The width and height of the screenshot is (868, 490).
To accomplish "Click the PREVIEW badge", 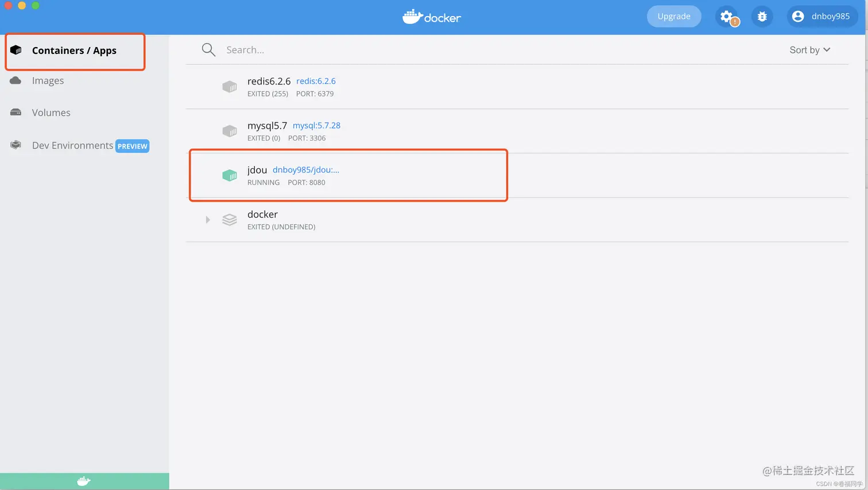I will tap(133, 146).
